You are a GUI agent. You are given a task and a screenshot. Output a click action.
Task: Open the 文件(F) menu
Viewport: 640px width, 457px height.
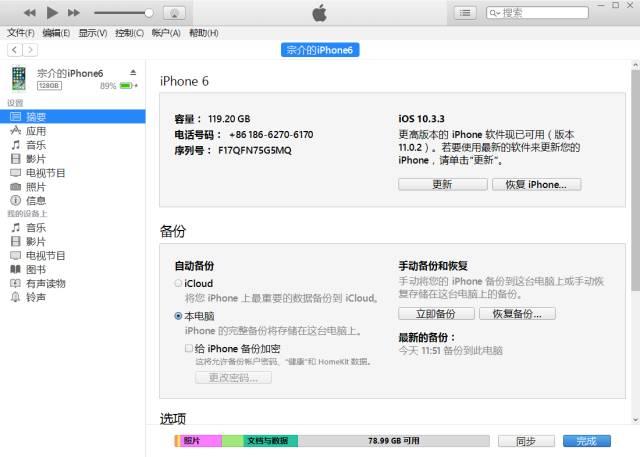[x=20, y=33]
